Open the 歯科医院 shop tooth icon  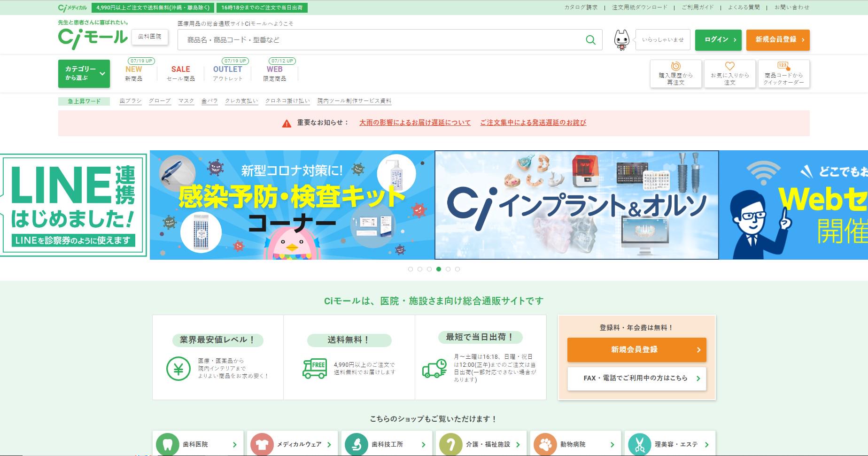(x=168, y=444)
